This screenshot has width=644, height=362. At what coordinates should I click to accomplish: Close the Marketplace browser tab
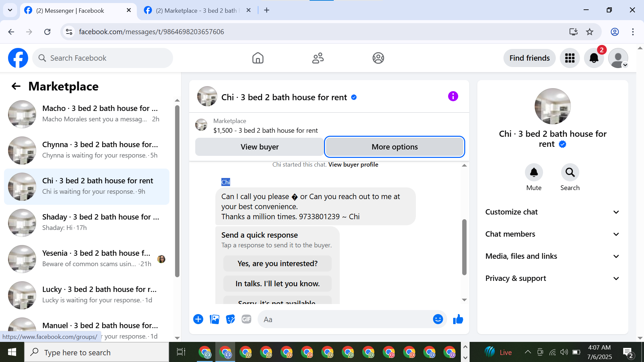(x=249, y=10)
